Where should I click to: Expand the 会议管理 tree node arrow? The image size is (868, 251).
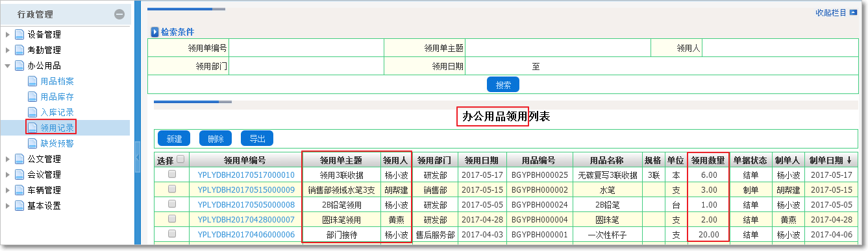pyautogui.click(x=8, y=174)
